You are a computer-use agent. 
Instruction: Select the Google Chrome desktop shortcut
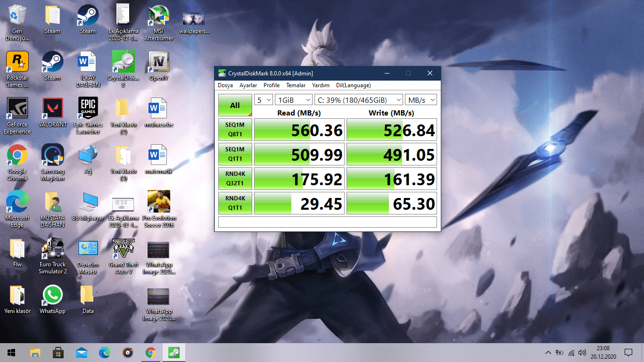(17, 163)
